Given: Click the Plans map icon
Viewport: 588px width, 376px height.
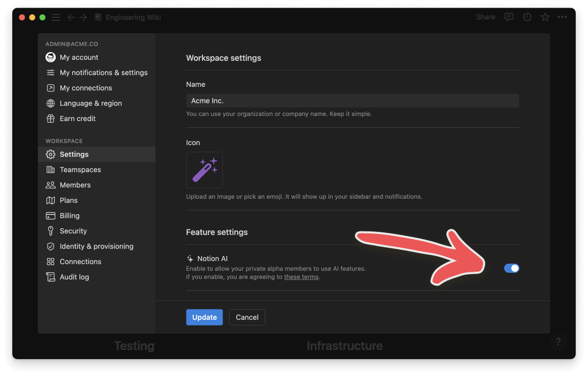Looking at the screenshot, I should coord(51,200).
